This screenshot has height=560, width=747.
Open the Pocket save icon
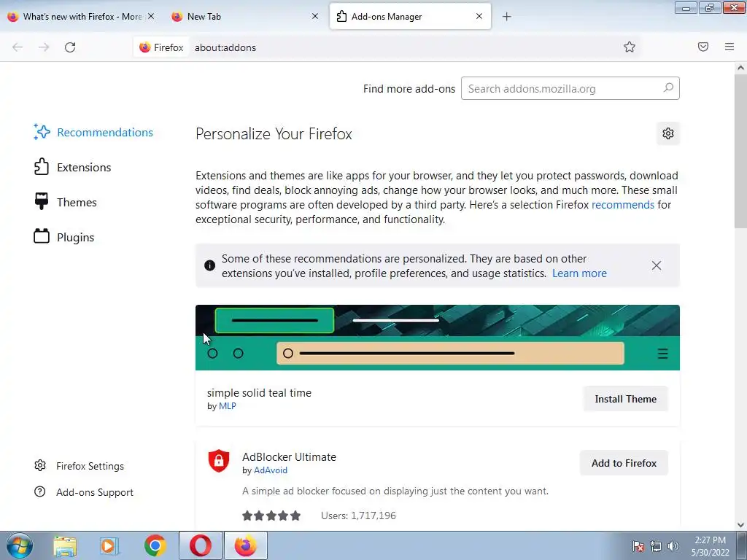(703, 47)
